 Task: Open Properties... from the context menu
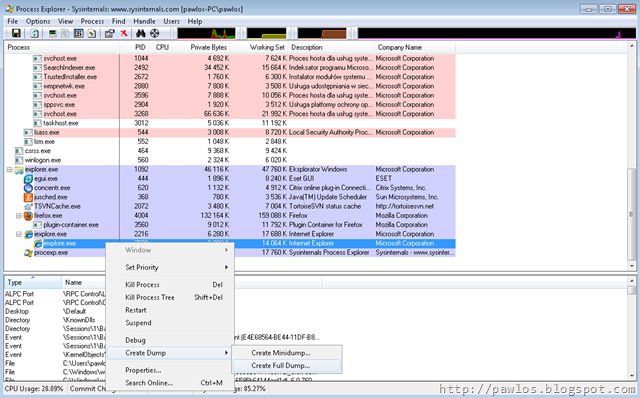coord(171,370)
